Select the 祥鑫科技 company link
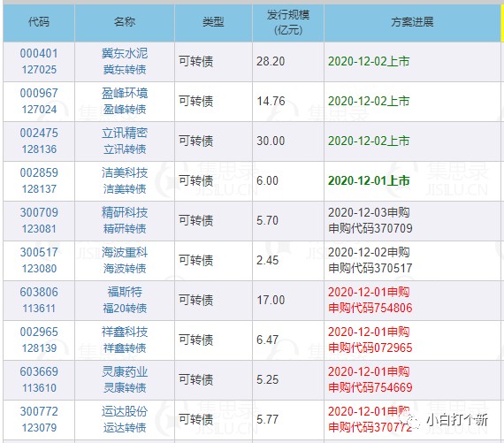The height and width of the screenshot is (443, 504). (125, 332)
